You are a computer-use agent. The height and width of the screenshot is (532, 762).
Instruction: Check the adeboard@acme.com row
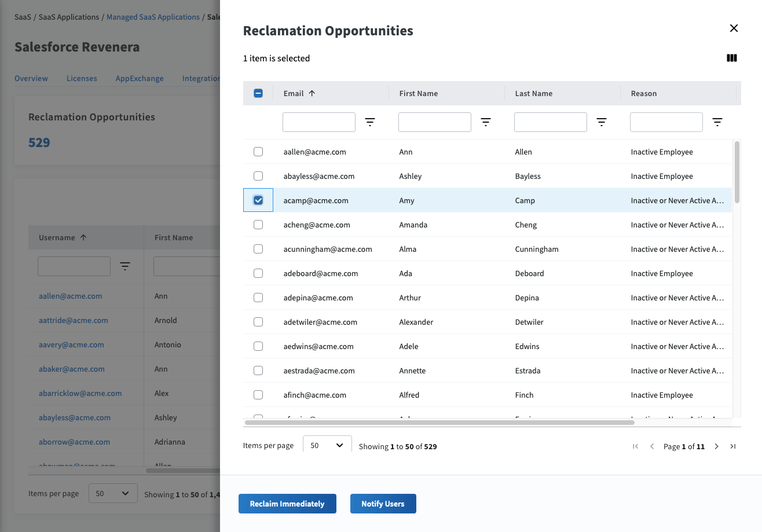258,273
